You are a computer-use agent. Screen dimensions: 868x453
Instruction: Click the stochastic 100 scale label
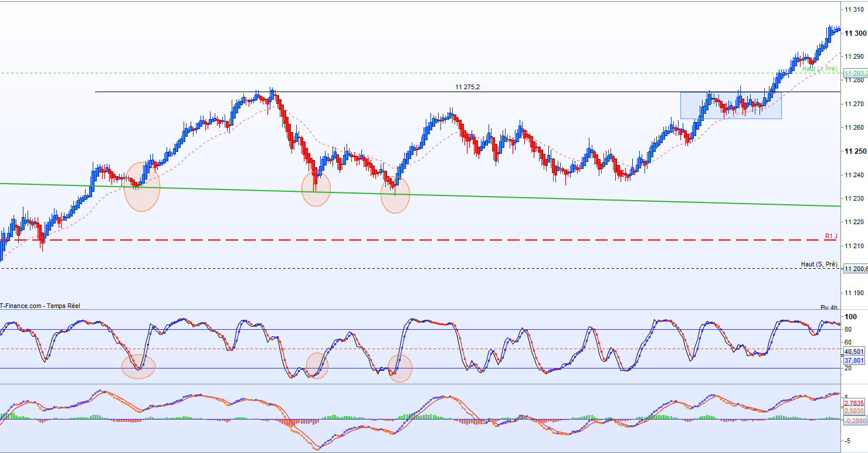pyautogui.click(x=850, y=317)
